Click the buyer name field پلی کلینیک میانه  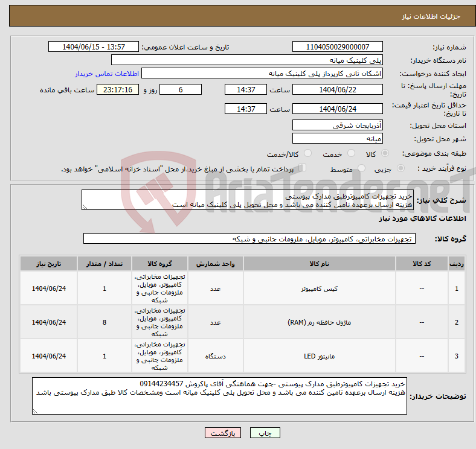(x=247, y=60)
